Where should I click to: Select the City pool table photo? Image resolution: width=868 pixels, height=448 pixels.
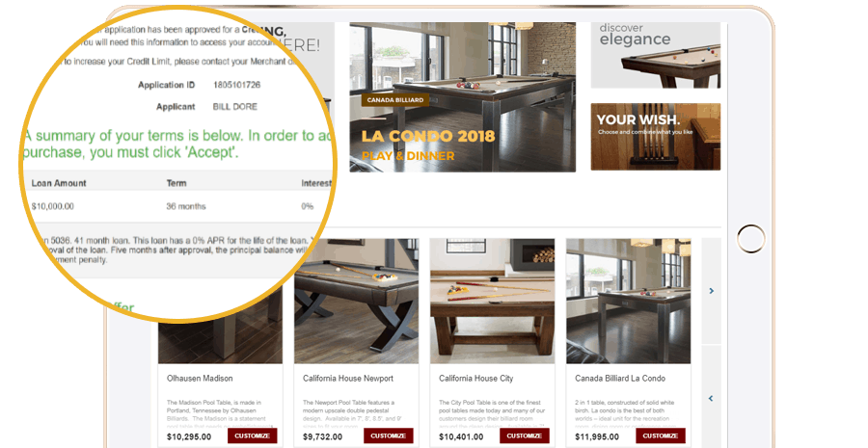(493, 301)
